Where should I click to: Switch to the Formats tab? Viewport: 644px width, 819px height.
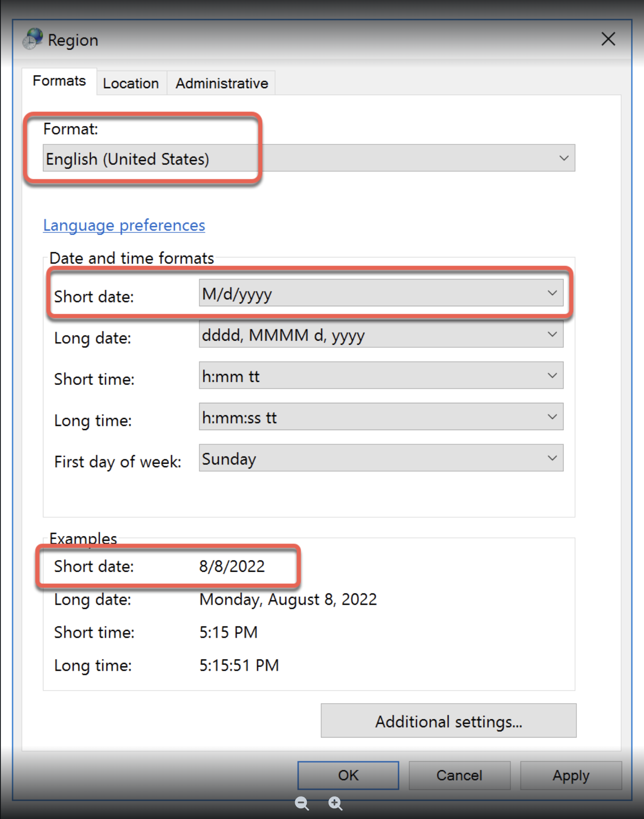59,81
